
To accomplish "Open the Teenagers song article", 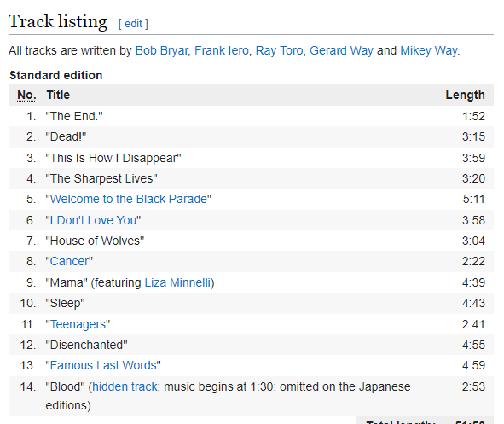I will point(78,324).
